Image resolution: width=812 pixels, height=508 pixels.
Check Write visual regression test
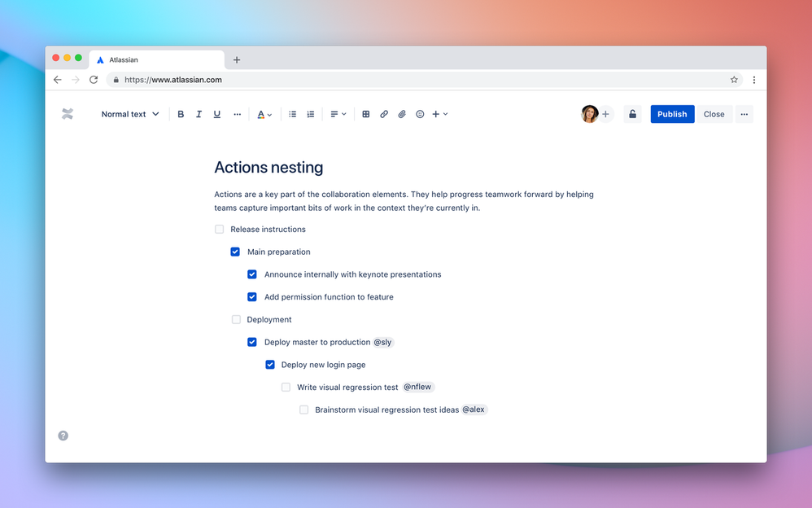286,388
